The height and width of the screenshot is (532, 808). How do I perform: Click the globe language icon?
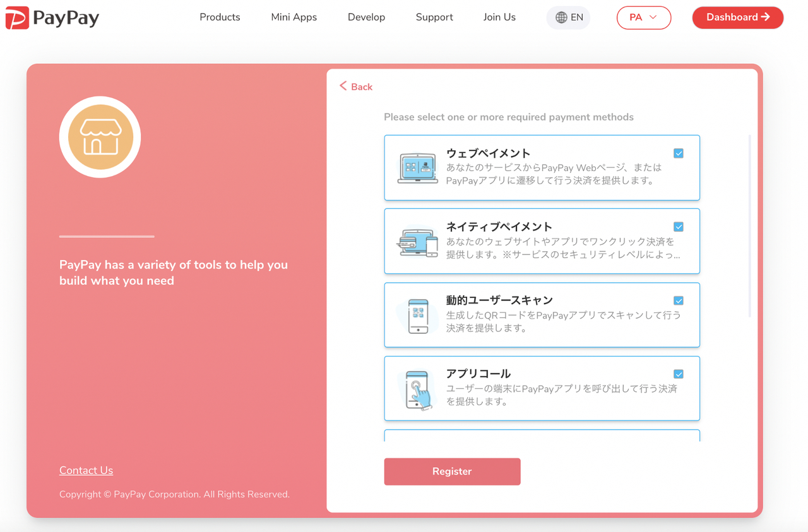(x=561, y=18)
